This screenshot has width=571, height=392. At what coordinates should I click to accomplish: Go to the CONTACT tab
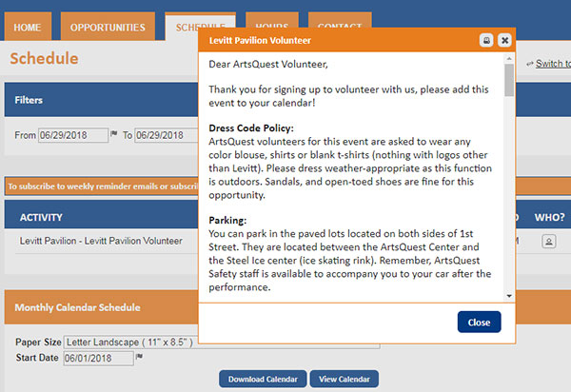tap(340, 20)
